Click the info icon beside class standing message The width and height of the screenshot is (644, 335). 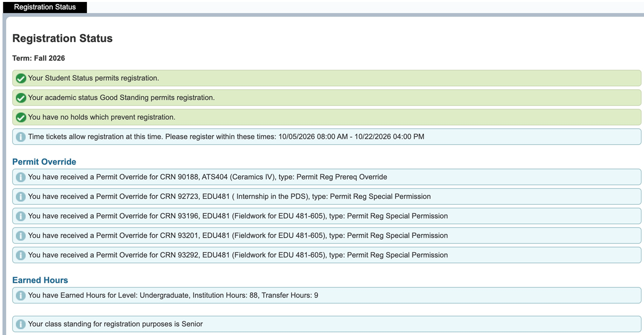21,324
